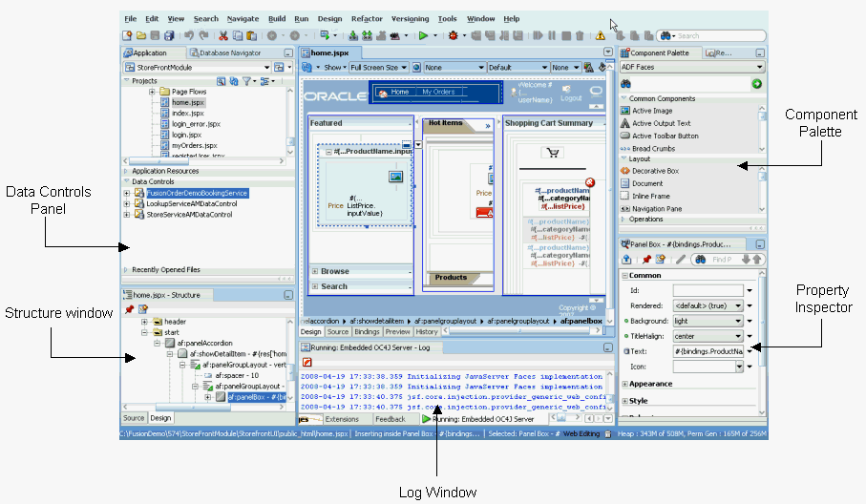Expand the Page Flows folder
The image size is (866, 504).
[x=151, y=92]
